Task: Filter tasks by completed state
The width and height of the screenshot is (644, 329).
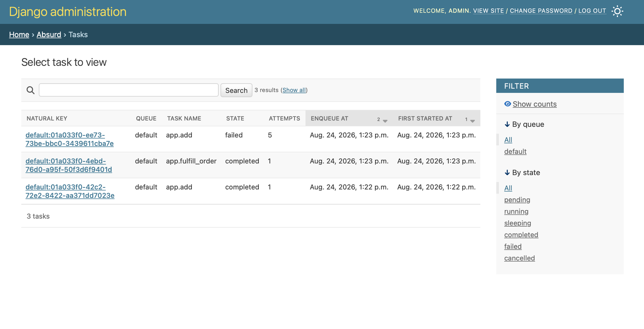Action: 521,235
